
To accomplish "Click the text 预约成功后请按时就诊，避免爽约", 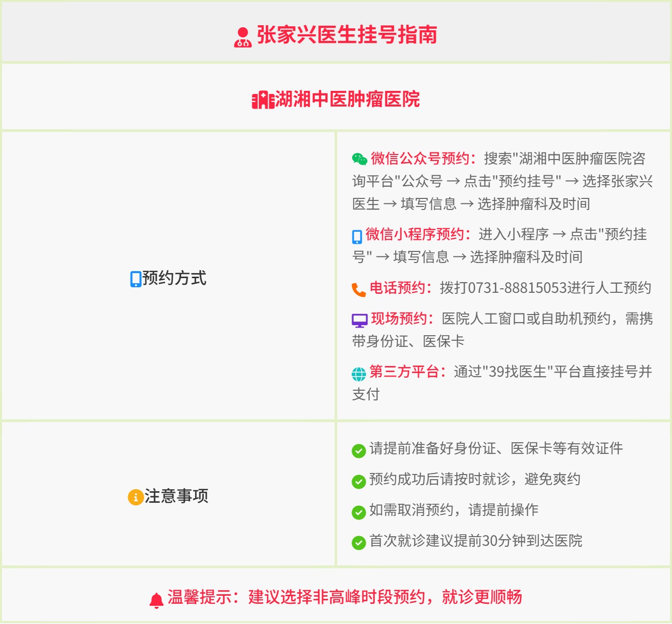I will [x=475, y=479].
